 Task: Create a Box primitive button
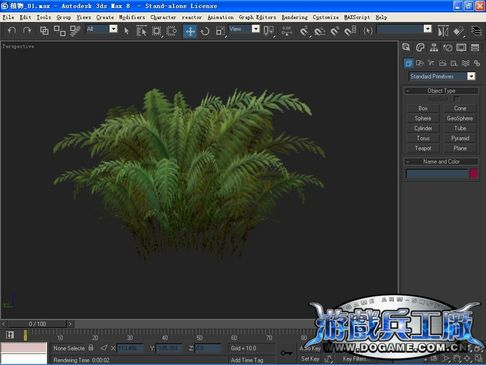point(423,108)
